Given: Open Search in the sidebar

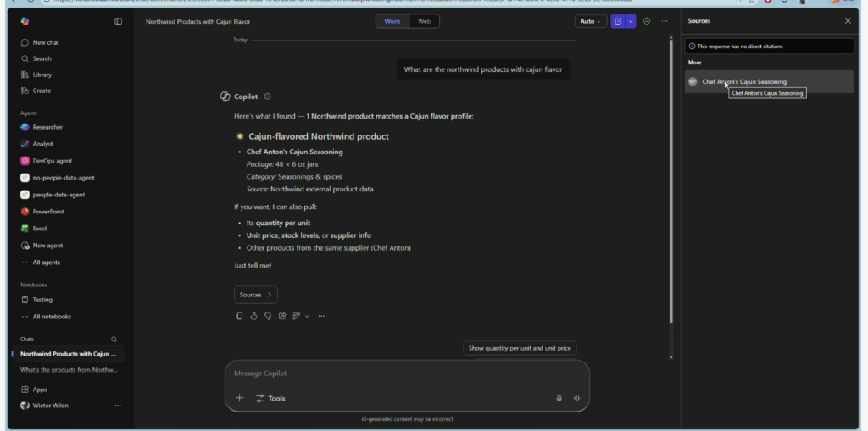Looking at the screenshot, I should (36, 58).
